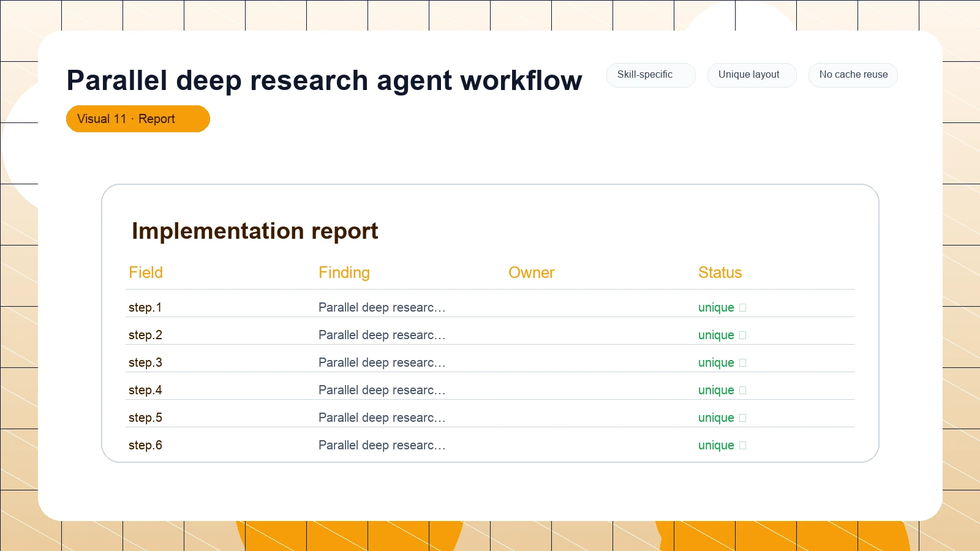980x551 pixels.
Task: Select the step.4 field cell
Action: pos(145,390)
